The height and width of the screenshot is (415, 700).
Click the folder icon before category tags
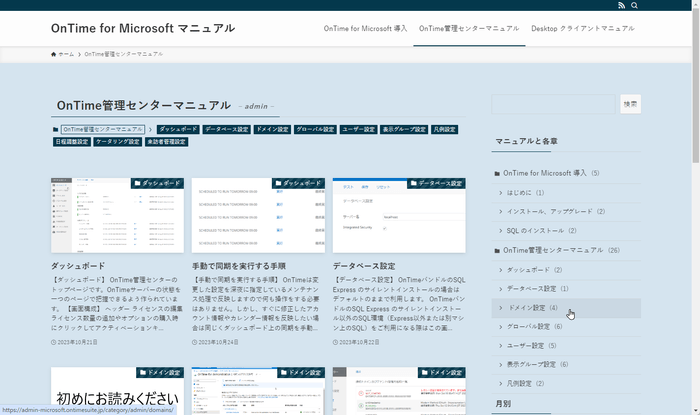tap(55, 129)
